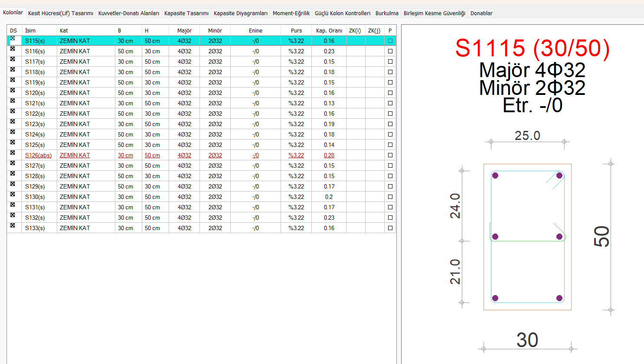Toggle DS checkbox for column S120(s)
Image resolution: width=644 pixels, height=364 pixels.
click(13, 91)
